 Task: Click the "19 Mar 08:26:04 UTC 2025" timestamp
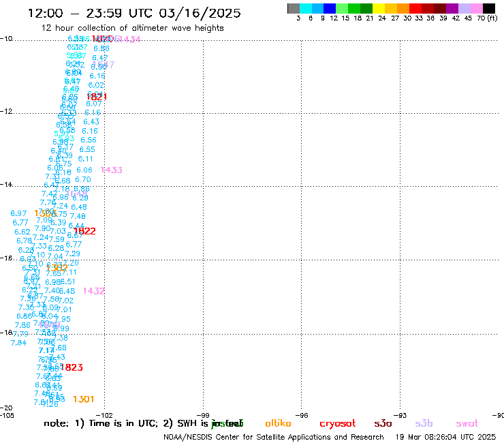(x=445, y=437)
